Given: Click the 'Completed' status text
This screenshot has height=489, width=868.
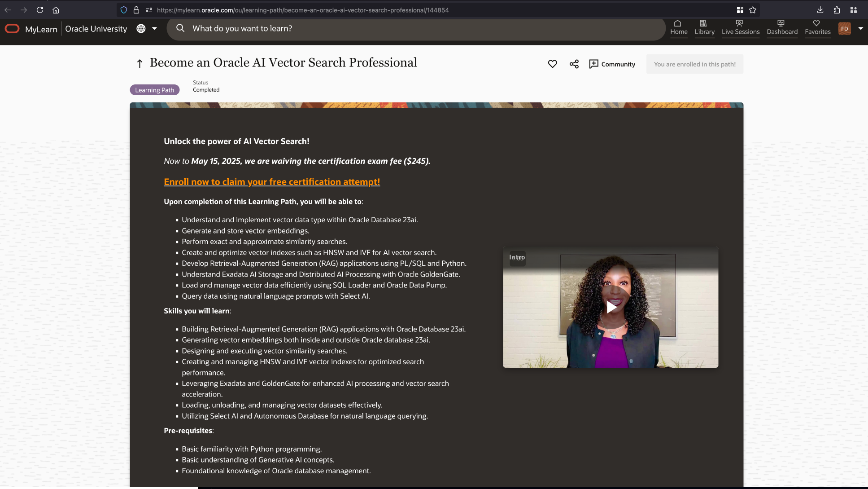Looking at the screenshot, I should pyautogui.click(x=206, y=90).
